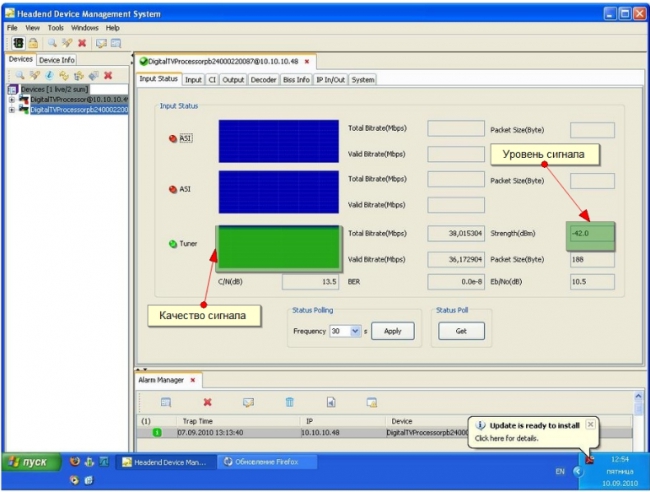Click the envelope icon in Alarm Manager toolbar

[248, 402]
